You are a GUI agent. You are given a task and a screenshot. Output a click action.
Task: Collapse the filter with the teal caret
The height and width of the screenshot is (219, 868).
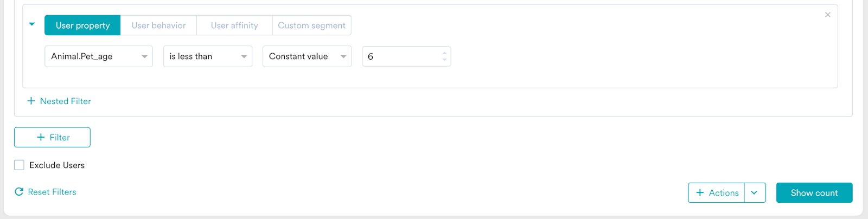point(32,24)
